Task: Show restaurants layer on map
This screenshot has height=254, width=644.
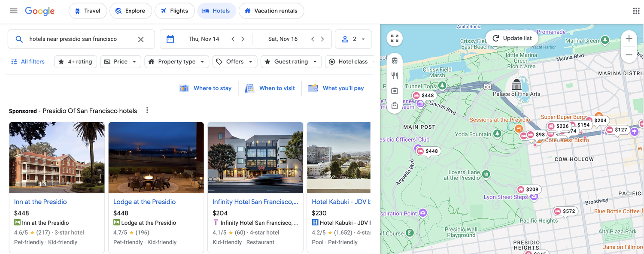Action: tap(395, 76)
